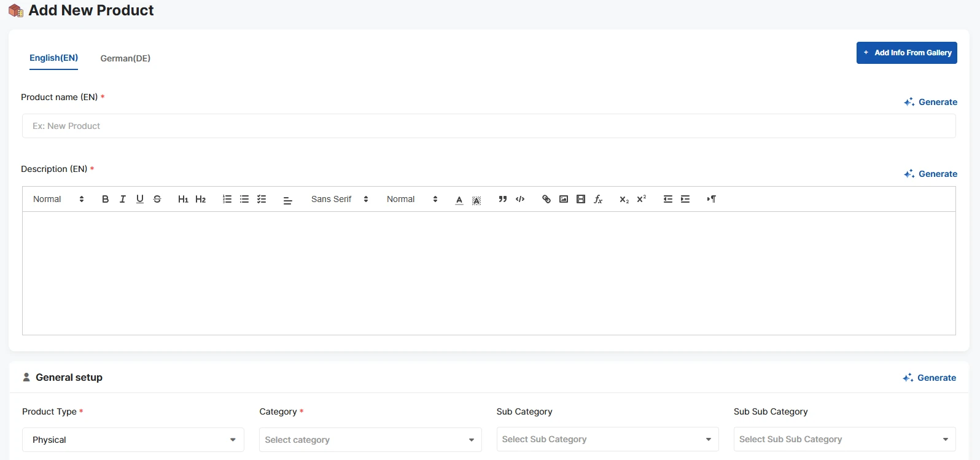Apply superscript formatting
Screen dimensions: 980x460
click(641, 199)
